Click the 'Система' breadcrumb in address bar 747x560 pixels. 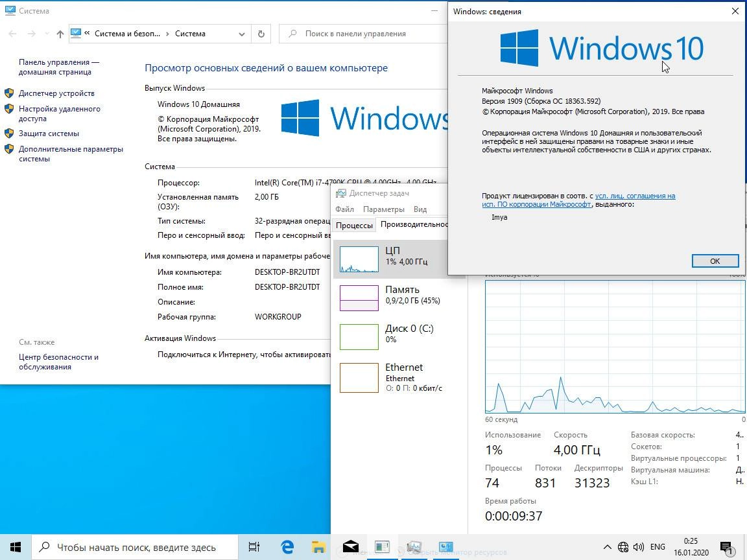[x=190, y=34]
